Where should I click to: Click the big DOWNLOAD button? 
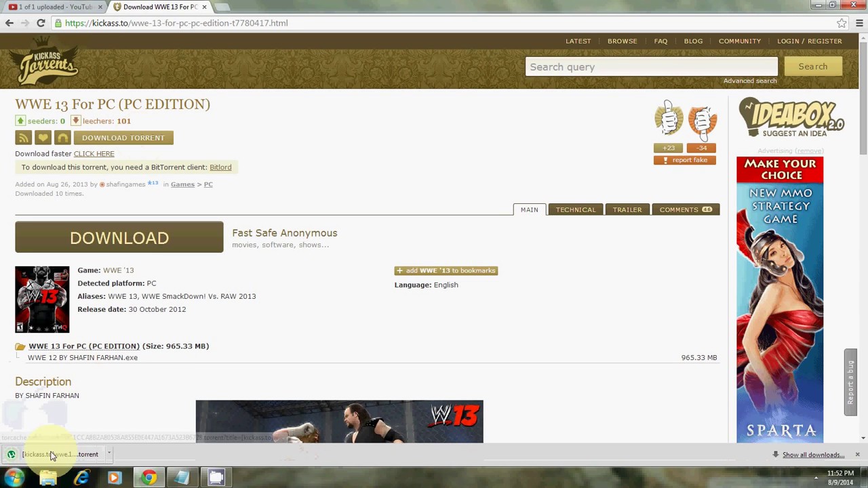[x=119, y=237]
